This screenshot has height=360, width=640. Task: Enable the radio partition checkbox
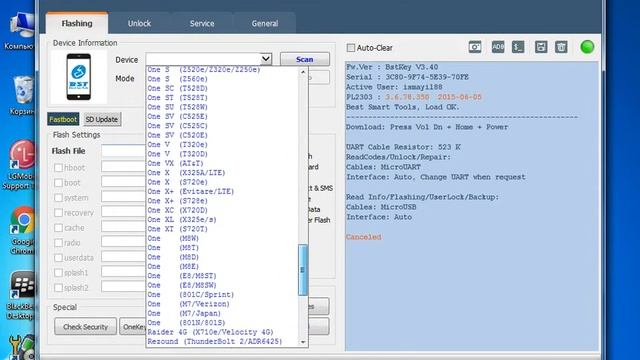coord(58,243)
